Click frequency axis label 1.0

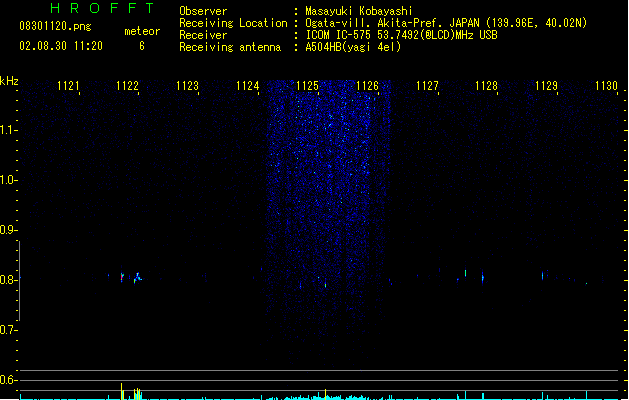(x=8, y=180)
